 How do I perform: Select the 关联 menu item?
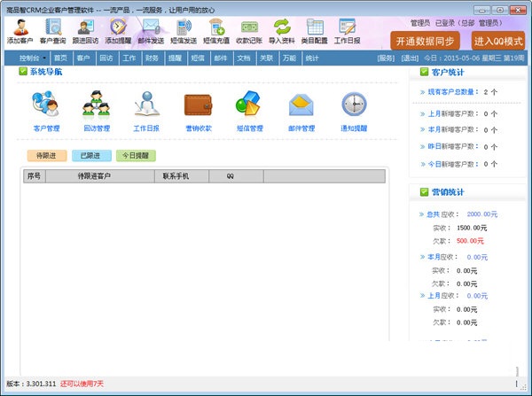pyautogui.click(x=267, y=58)
